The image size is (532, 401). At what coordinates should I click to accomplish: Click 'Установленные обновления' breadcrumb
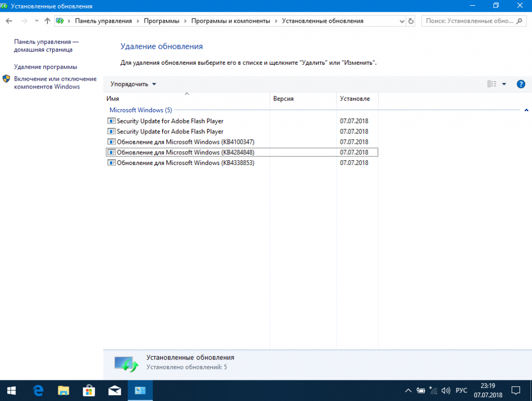click(323, 21)
